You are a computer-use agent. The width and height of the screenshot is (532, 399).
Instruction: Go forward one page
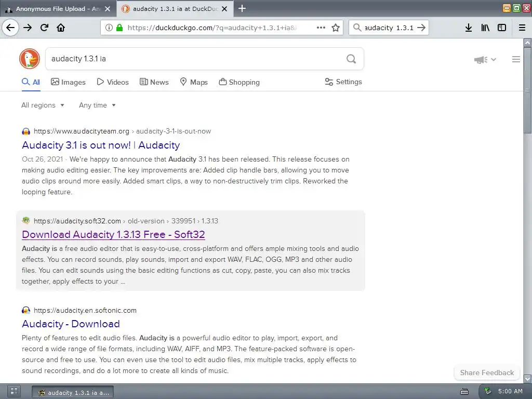point(28,28)
